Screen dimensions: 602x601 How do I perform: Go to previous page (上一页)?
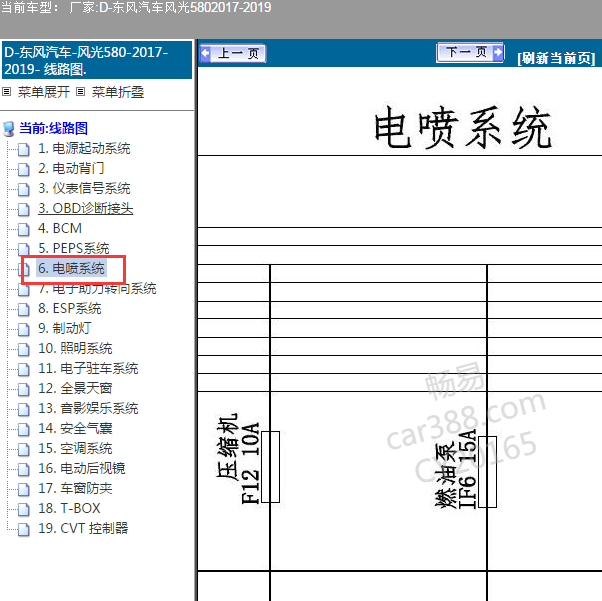[233, 53]
